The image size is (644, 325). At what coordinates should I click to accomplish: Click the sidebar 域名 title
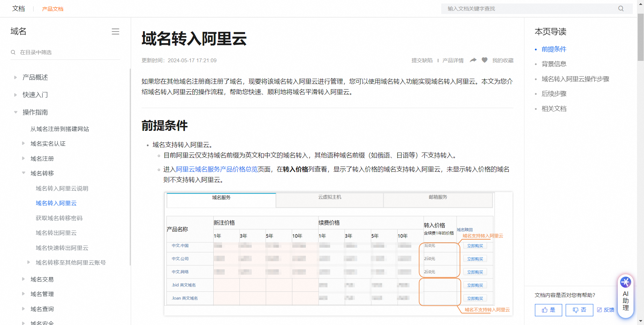pos(19,31)
